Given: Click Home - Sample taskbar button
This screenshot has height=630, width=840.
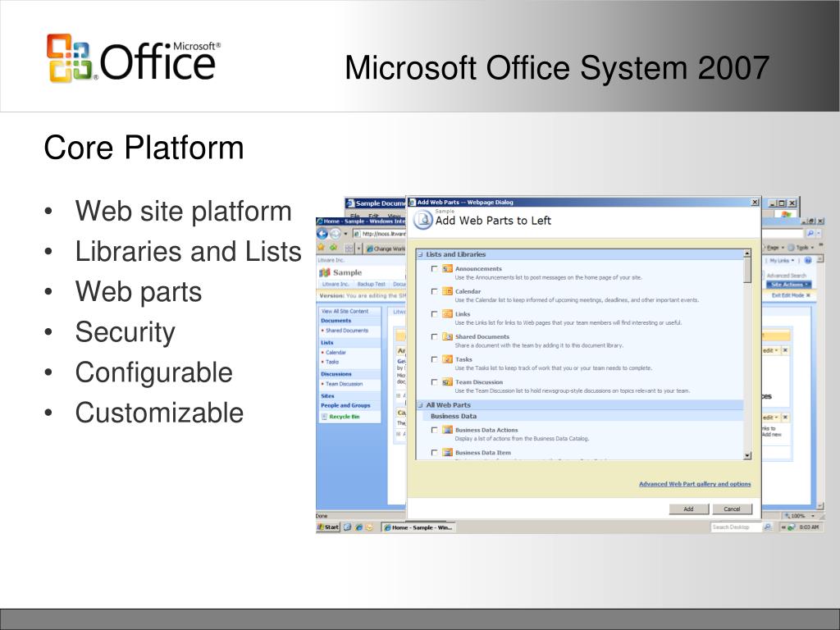Looking at the screenshot, I should coord(418,527).
